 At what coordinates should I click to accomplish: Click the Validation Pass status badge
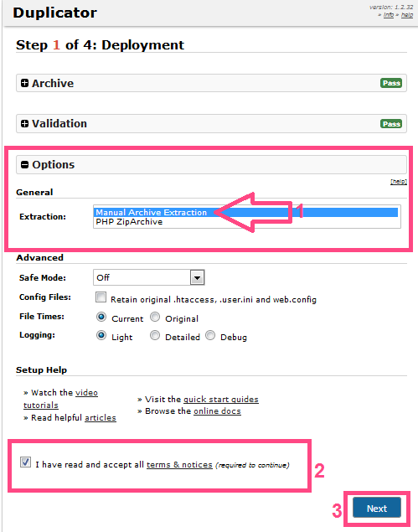click(391, 124)
